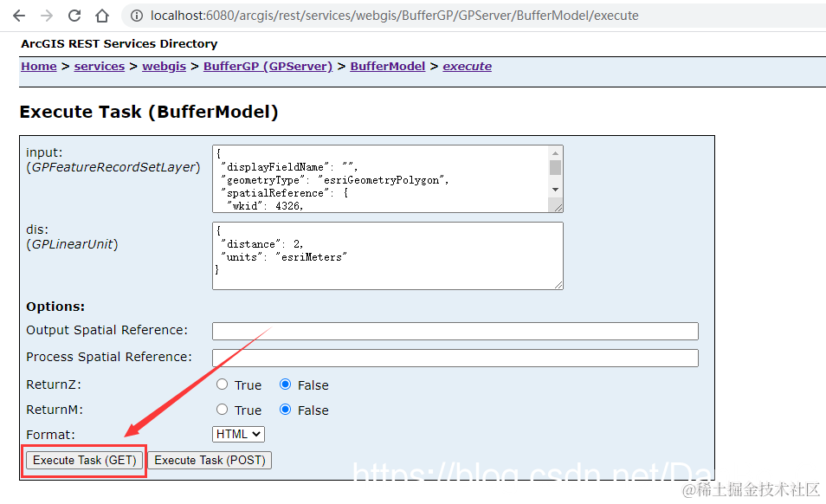Click the Output Spatial Reference field
Viewport: 826px width, 504px height.
coord(455,332)
